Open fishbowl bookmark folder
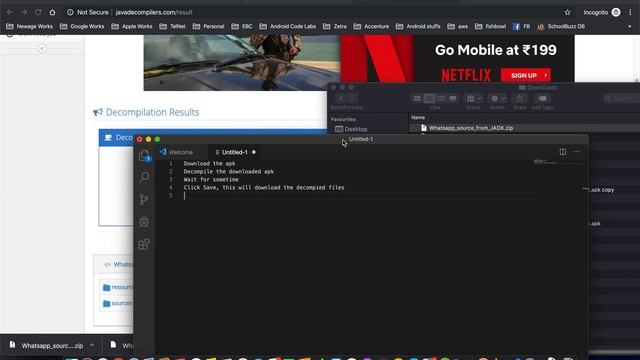The image size is (640, 360). coord(491,26)
